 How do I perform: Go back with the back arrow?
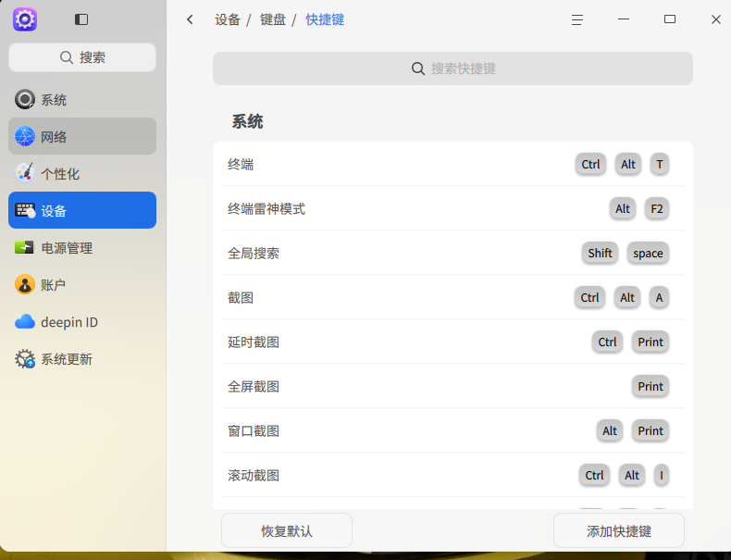[x=190, y=19]
